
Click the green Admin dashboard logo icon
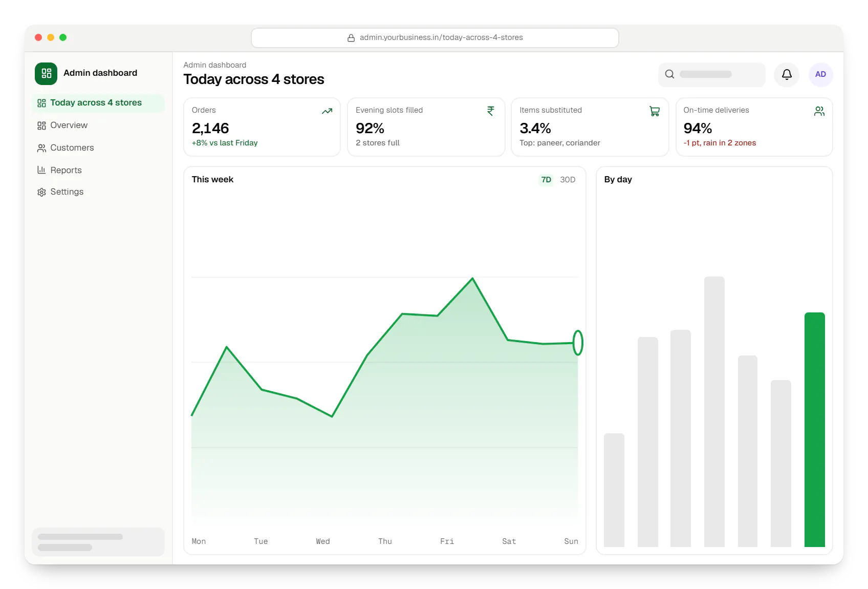(x=46, y=73)
